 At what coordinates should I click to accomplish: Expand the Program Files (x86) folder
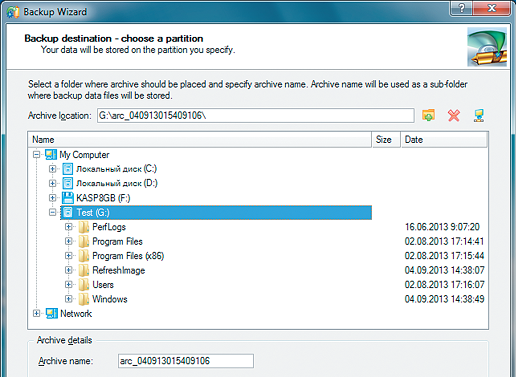(x=69, y=256)
